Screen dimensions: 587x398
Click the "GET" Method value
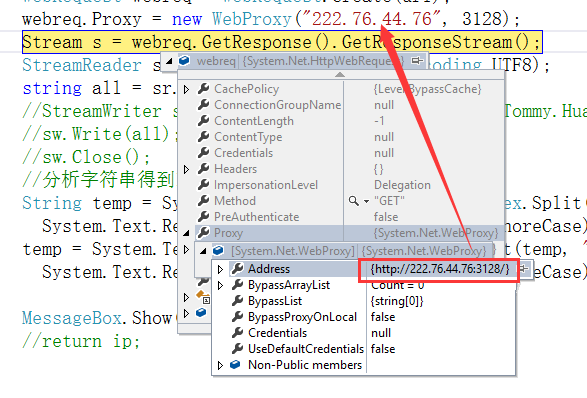[389, 201]
